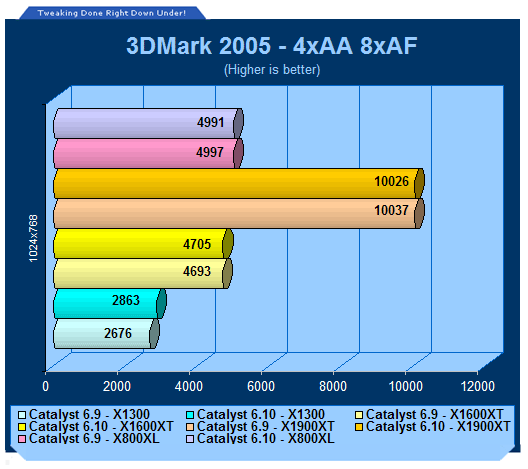Click the 10000 x-axis tick label
Image resolution: width=528 pixels, height=469 pixels.
pyautogui.click(x=405, y=386)
